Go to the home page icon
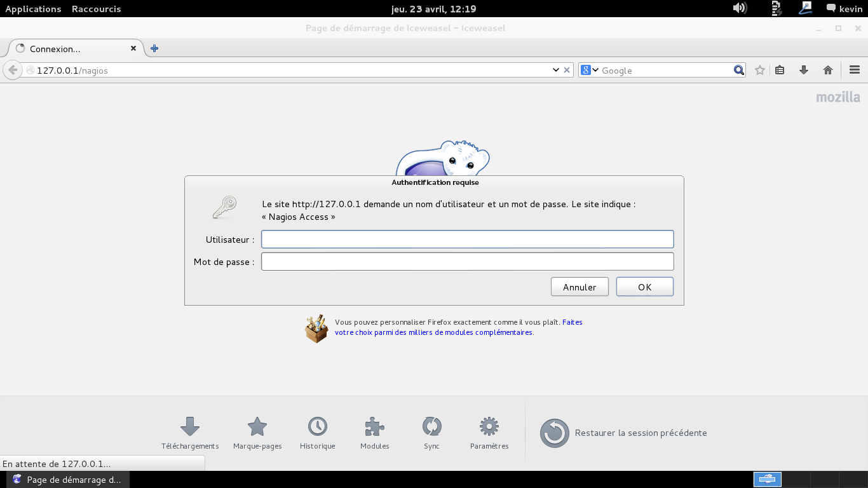Viewport: 868px width, 488px height. tap(828, 70)
